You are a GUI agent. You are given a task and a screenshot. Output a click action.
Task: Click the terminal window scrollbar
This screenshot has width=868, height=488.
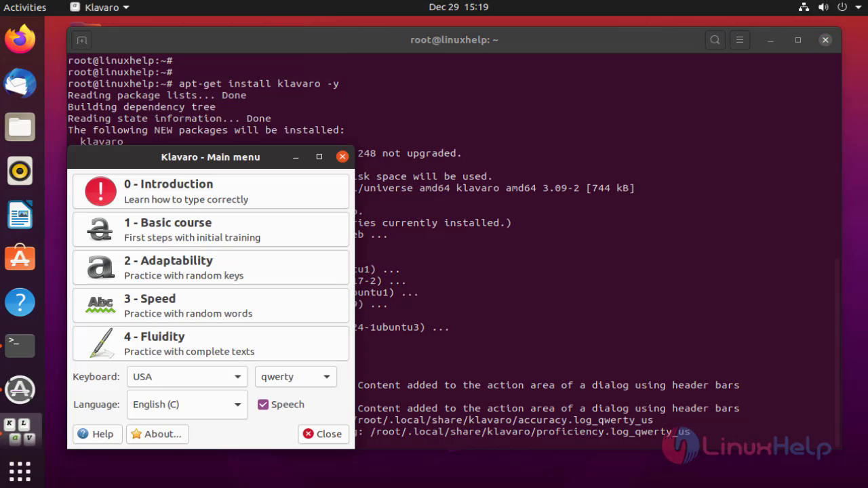pos(838,352)
